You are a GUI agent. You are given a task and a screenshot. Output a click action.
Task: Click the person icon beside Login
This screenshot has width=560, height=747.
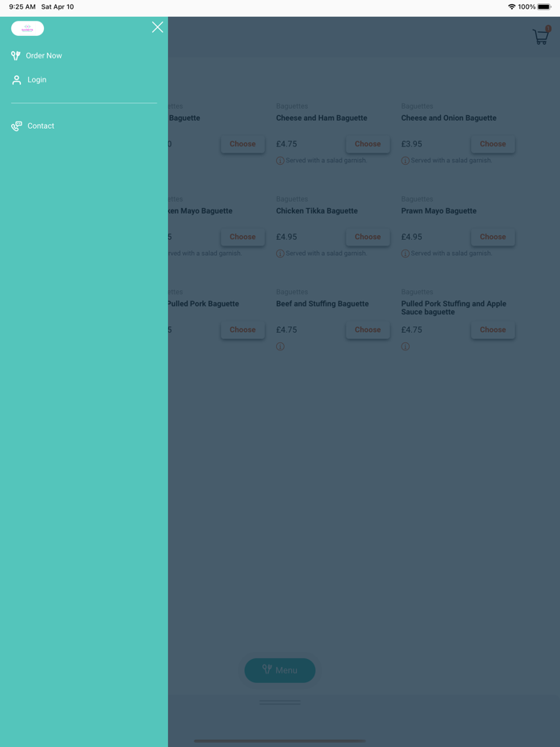click(17, 80)
